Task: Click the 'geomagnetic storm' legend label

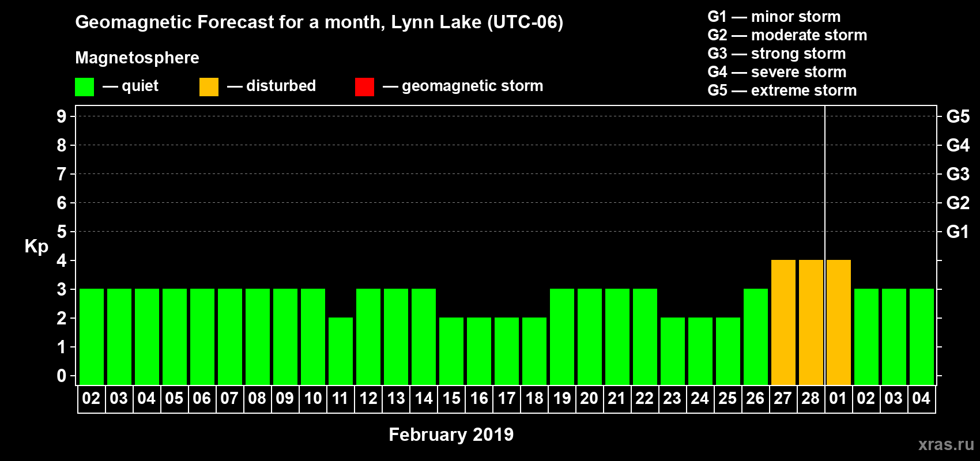Action: pos(472,86)
